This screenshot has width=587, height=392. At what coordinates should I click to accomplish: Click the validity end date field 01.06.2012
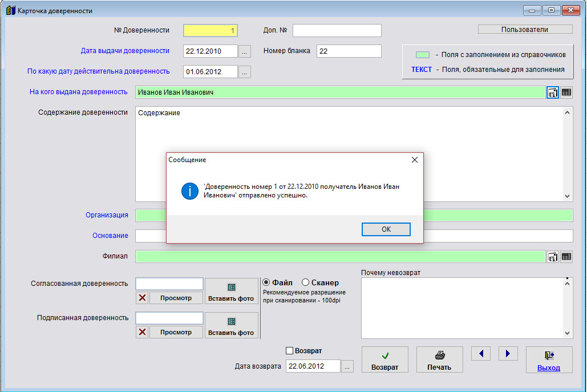[x=210, y=72]
